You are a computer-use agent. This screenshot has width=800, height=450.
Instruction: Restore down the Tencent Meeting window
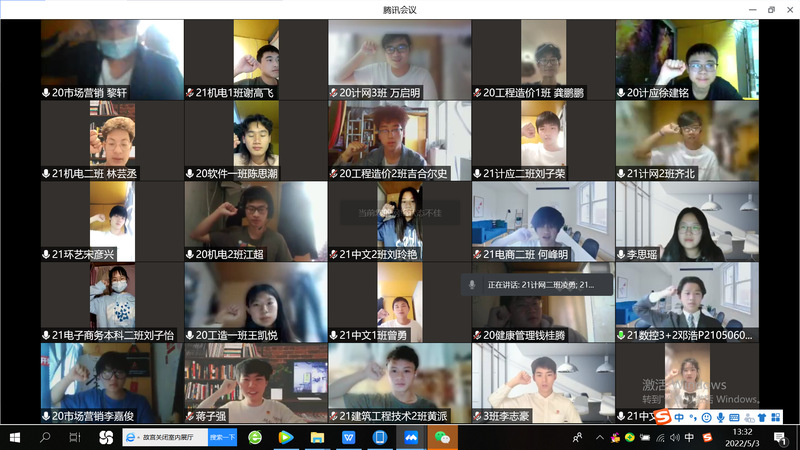point(771,9)
